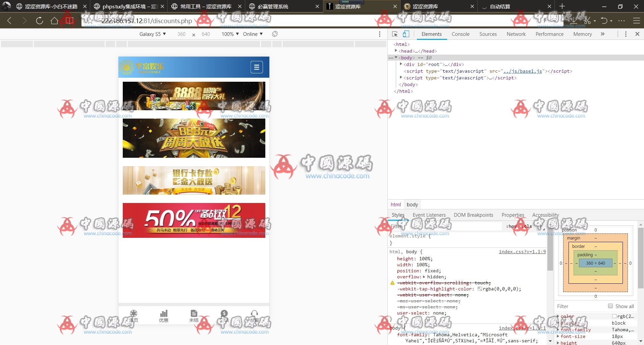Toggle the reading mode book icon

point(69,21)
